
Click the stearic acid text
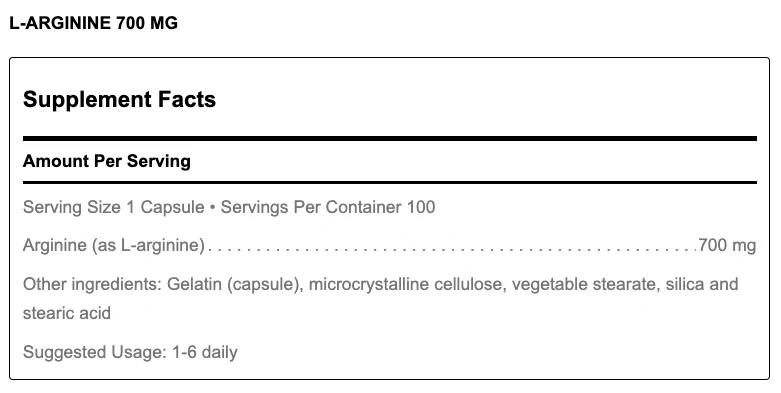(67, 313)
